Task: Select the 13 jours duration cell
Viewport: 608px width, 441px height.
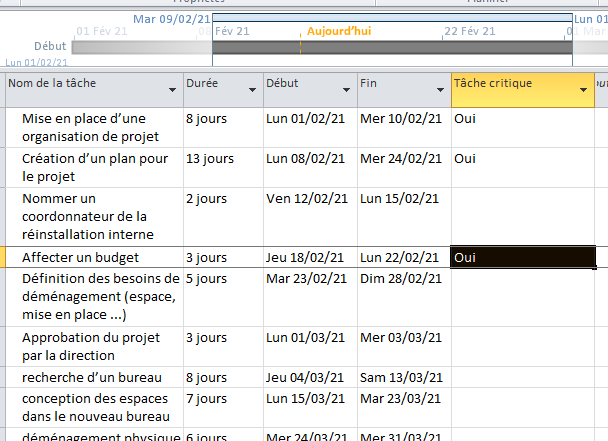Action: click(210, 159)
